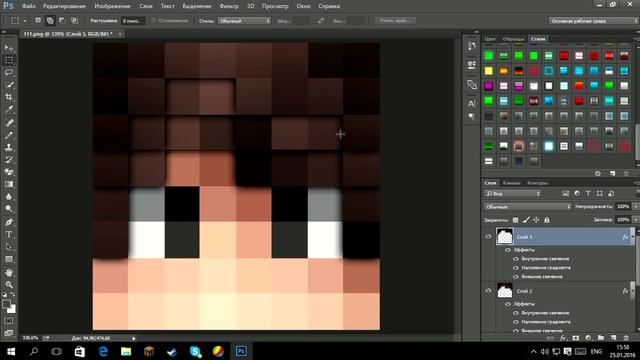Open the workspace switcher dropdown
The height and width of the screenshot is (360, 640).
pyautogui.click(x=593, y=20)
